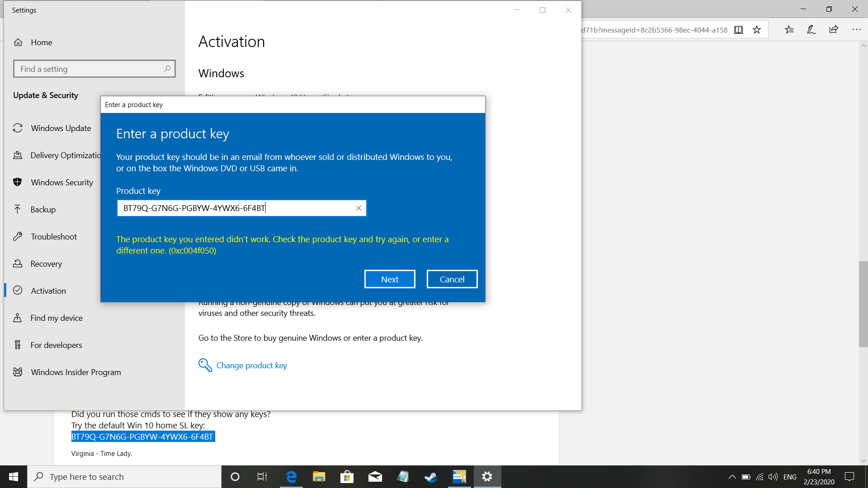Select Activation in the sidebar
This screenshot has height=488, width=868.
coord(48,291)
